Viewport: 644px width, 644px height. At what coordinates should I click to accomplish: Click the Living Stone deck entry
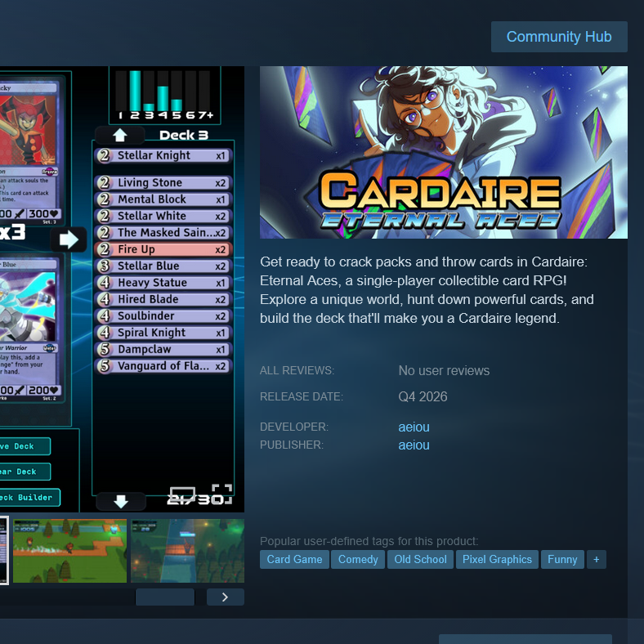pos(164,183)
